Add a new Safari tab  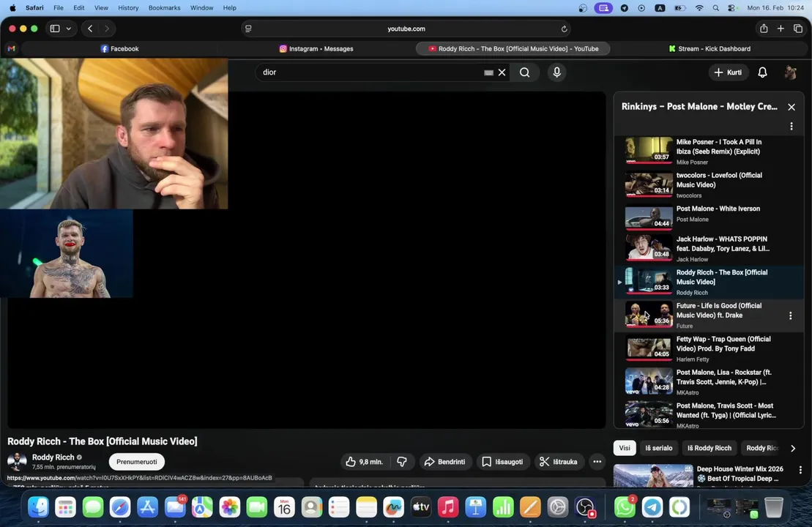coord(781,29)
